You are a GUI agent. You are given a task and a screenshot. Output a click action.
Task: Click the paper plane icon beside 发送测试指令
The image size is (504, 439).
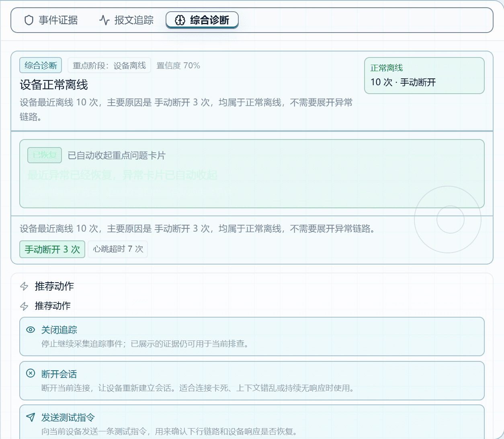[31, 417]
